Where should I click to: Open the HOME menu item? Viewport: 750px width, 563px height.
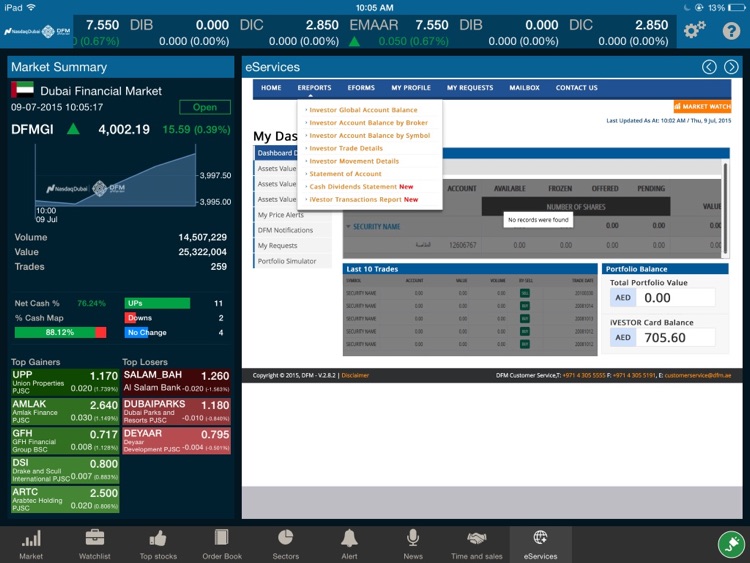[x=271, y=88]
